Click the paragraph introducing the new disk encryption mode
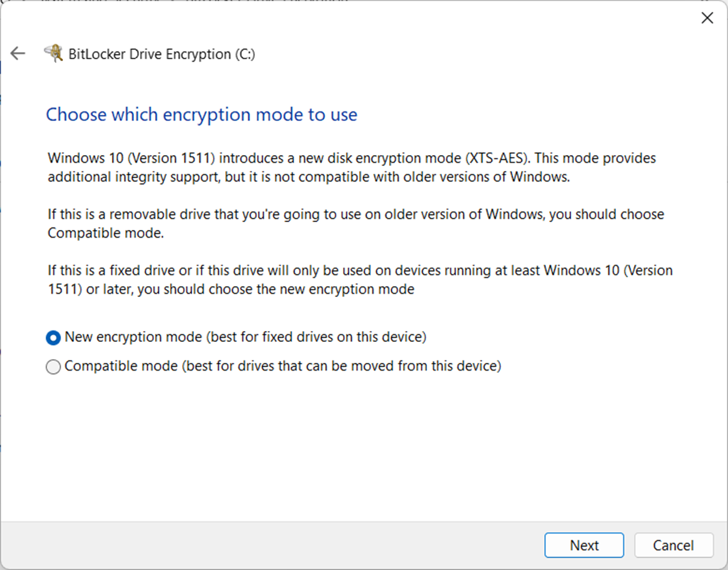The image size is (728, 570). coord(351,168)
